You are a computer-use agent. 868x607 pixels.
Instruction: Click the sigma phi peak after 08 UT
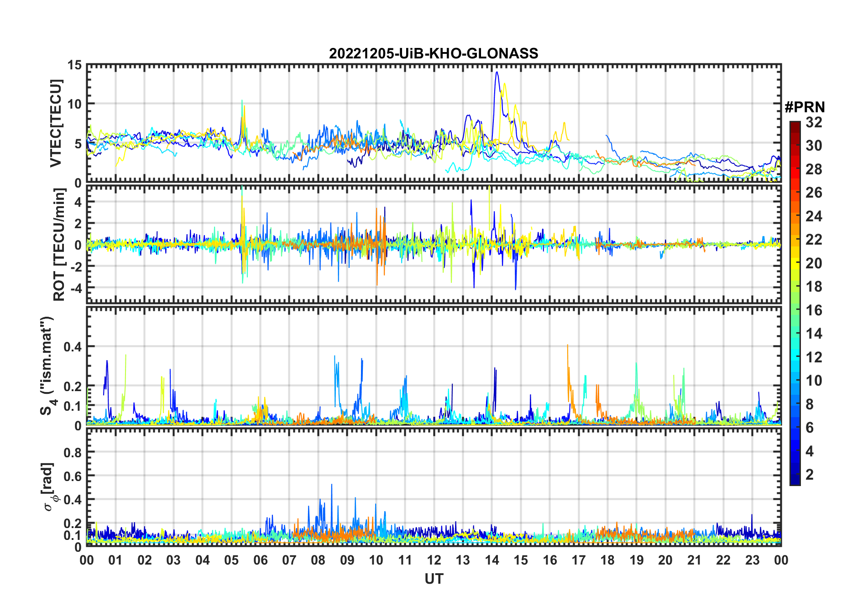332,486
